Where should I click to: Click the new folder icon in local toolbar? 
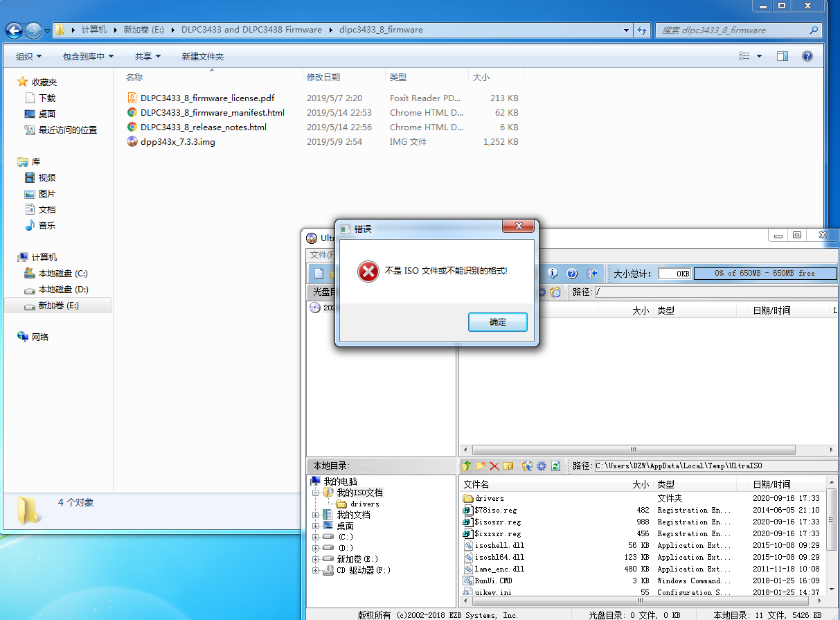(x=481, y=466)
